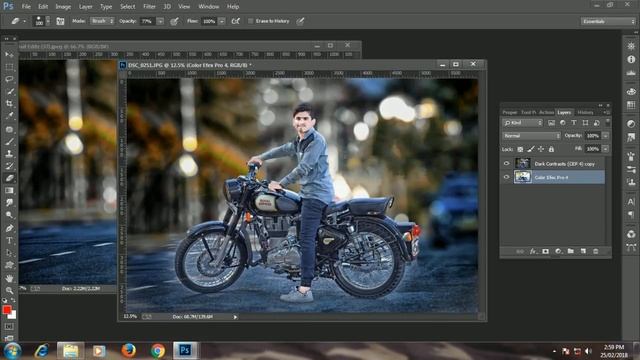
Task: Select the Pen tool
Action: pos(9,228)
